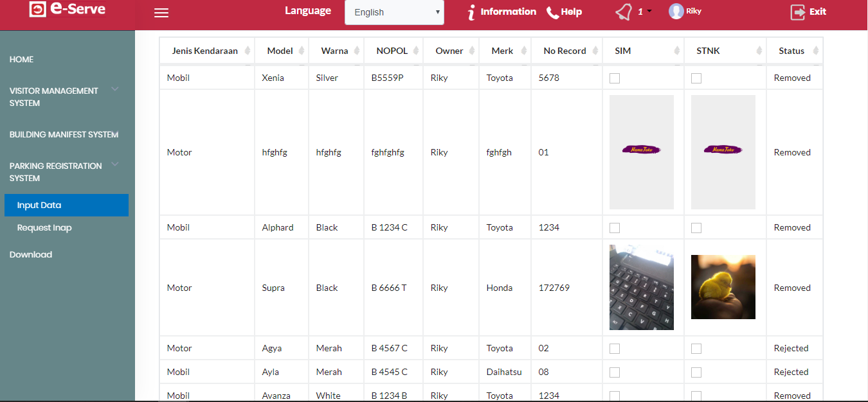
Task: Toggle the hamburger menu icon
Action: click(x=161, y=13)
